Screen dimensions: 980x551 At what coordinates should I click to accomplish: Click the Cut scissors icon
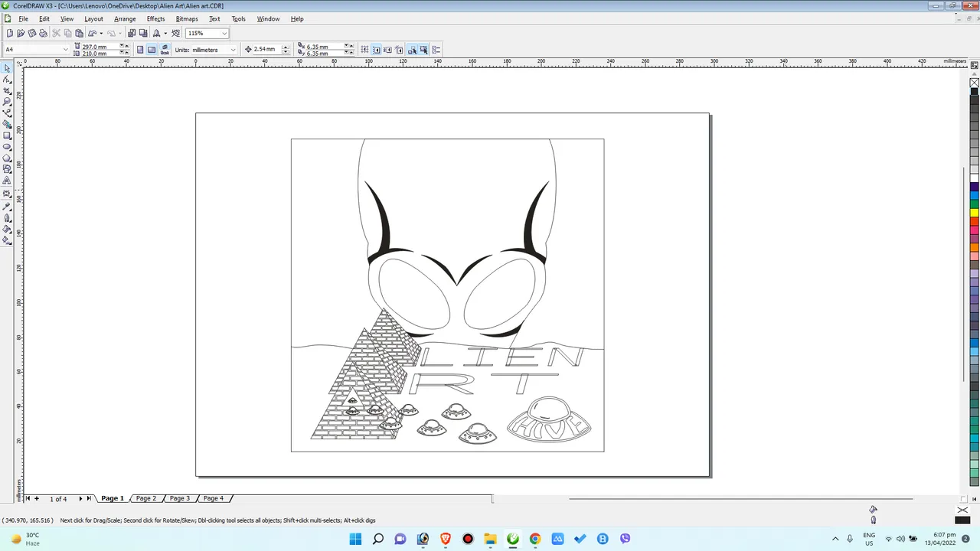coord(56,33)
